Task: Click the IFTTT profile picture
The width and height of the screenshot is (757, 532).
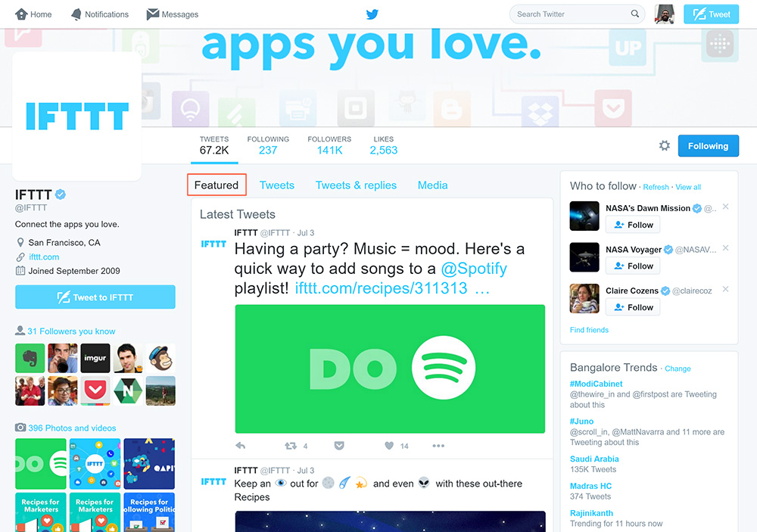Action: tap(76, 116)
